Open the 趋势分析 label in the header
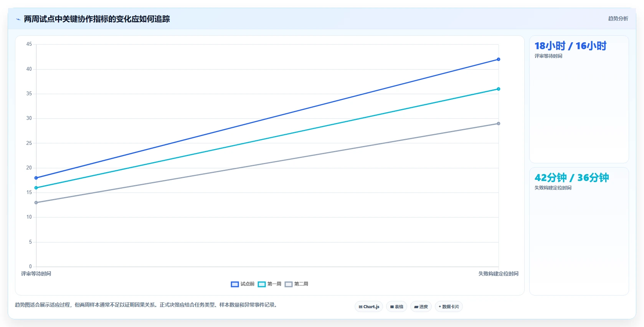The height and width of the screenshot is (327, 644). coord(618,18)
